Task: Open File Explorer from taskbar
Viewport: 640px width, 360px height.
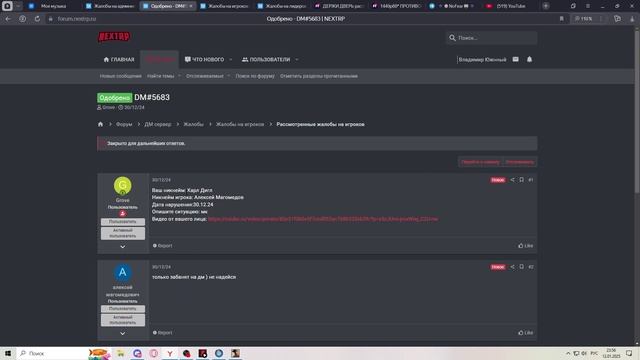Action: (x=120, y=353)
